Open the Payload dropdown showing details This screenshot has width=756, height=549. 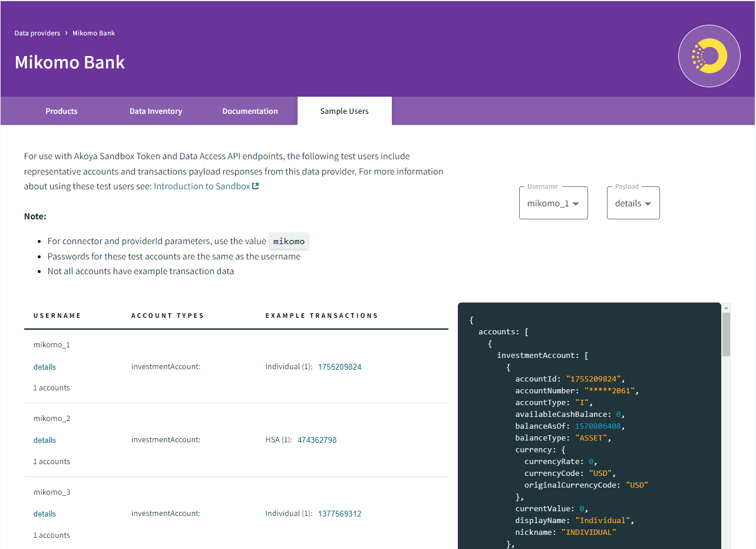[633, 203]
